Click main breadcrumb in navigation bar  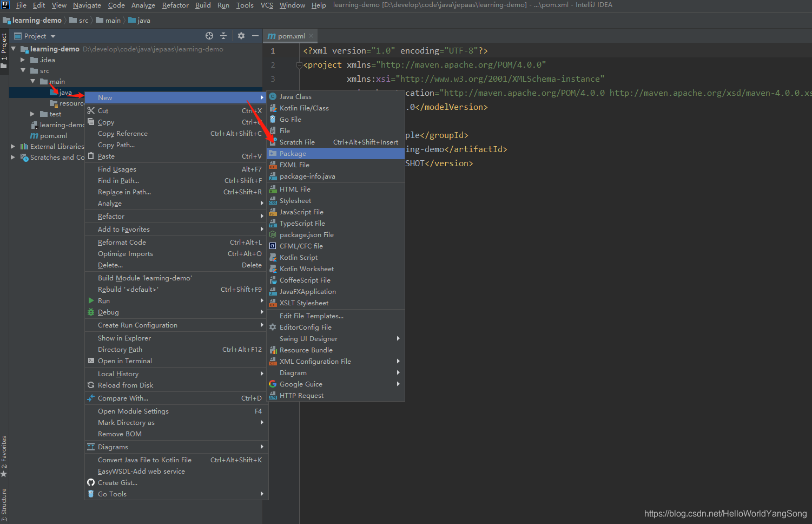pyautogui.click(x=108, y=20)
